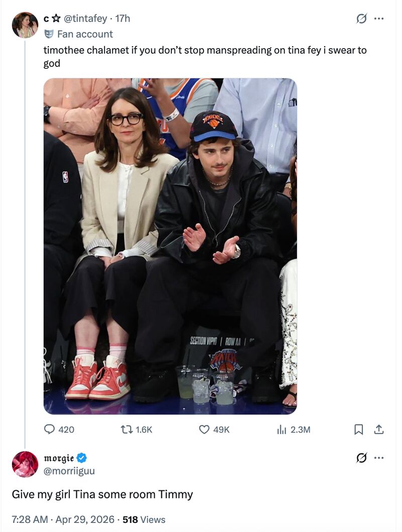Click the Grok icon on tintafey's tweet
The height and width of the screenshot is (532, 402).
pyautogui.click(x=361, y=19)
